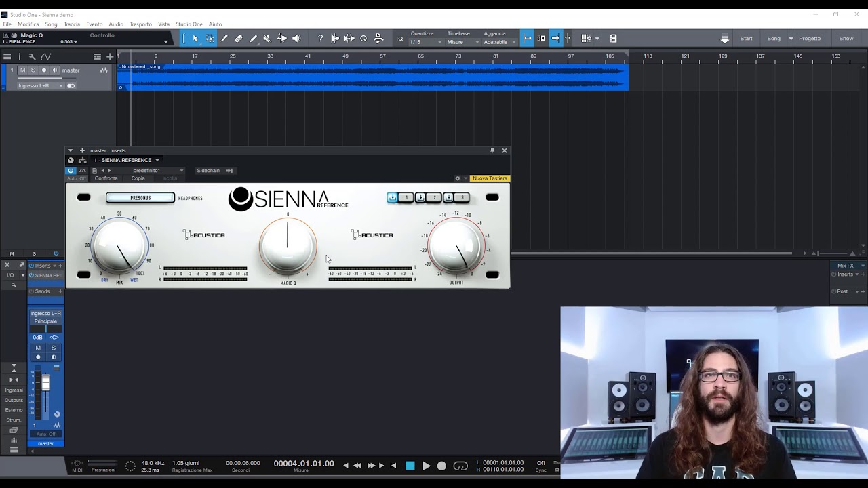Toggle track Solo button in arrangement
Screen dimensions: 868x488
coord(33,70)
